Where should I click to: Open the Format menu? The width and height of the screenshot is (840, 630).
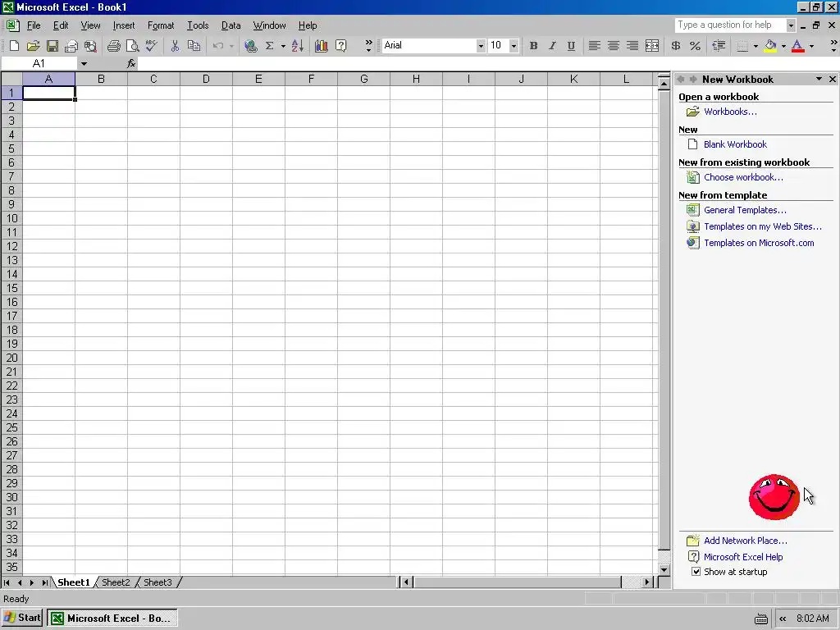(x=161, y=25)
